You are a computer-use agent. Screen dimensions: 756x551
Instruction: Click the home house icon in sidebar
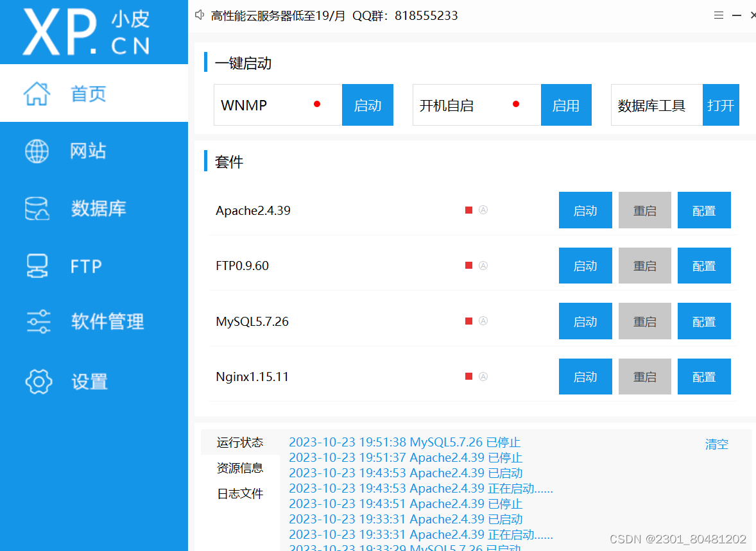point(37,94)
